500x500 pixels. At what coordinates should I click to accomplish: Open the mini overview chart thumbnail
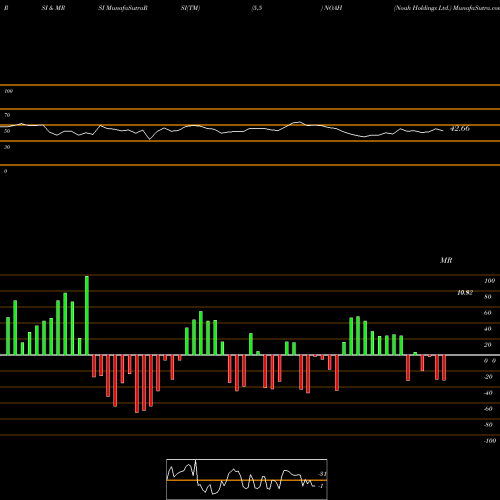point(247,479)
